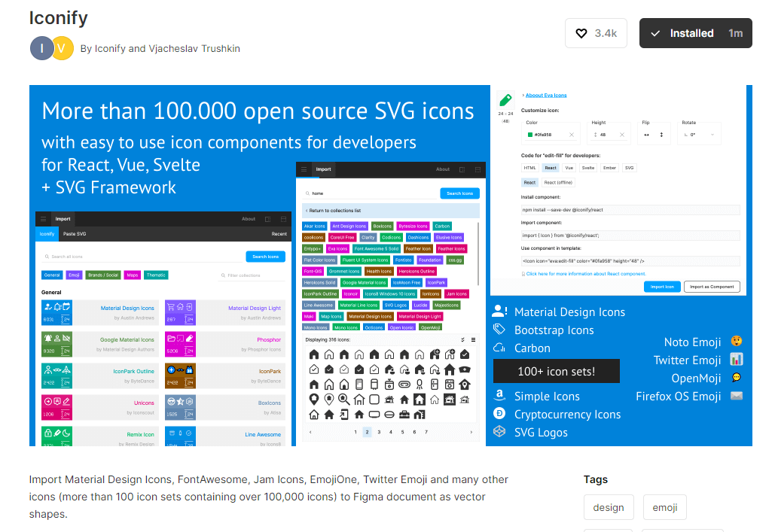Open the Material Design Icons collection row
The width and height of the screenshot is (775, 532).
pyautogui.click(x=100, y=313)
